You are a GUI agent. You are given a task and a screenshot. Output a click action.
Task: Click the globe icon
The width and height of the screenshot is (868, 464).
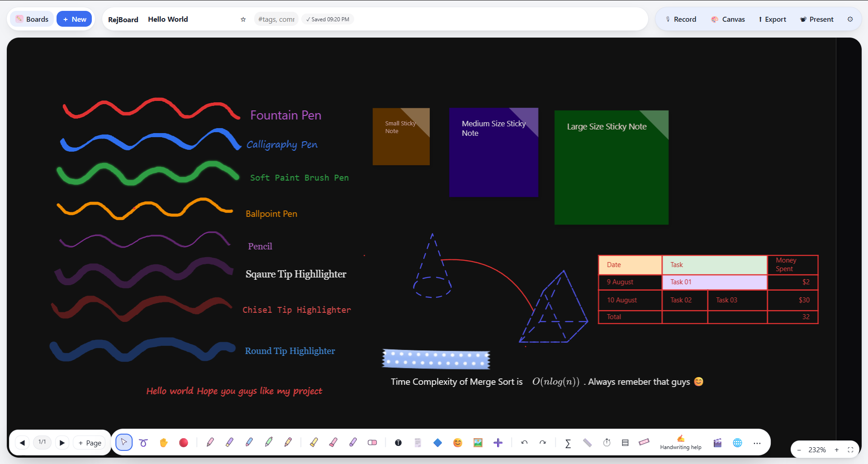click(x=737, y=442)
